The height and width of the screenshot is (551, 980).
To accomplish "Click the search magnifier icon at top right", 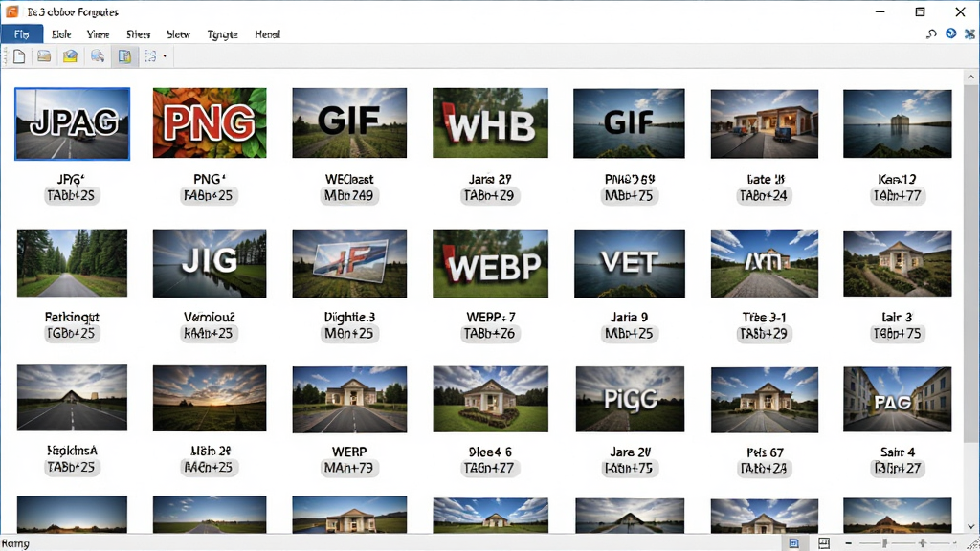I will pyautogui.click(x=931, y=33).
